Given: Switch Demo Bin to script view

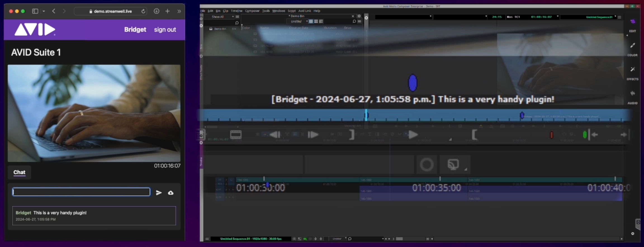Looking at the screenshot, I should coord(321,22).
